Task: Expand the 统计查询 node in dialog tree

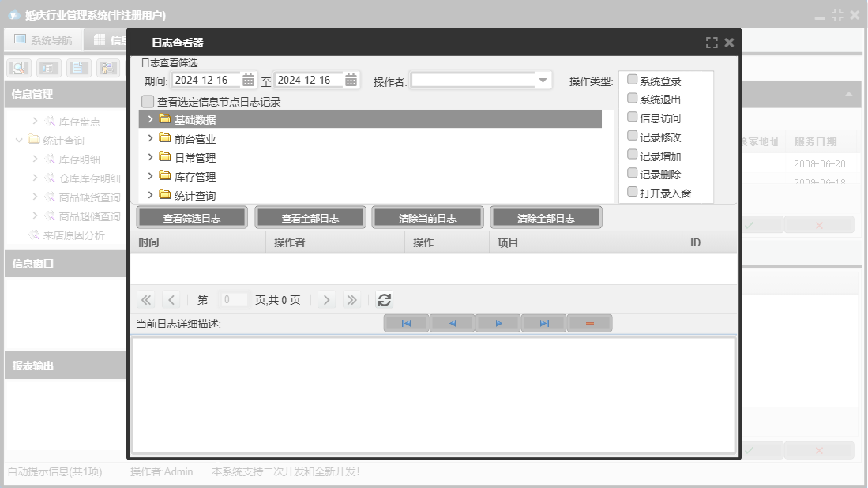Action: 150,195
